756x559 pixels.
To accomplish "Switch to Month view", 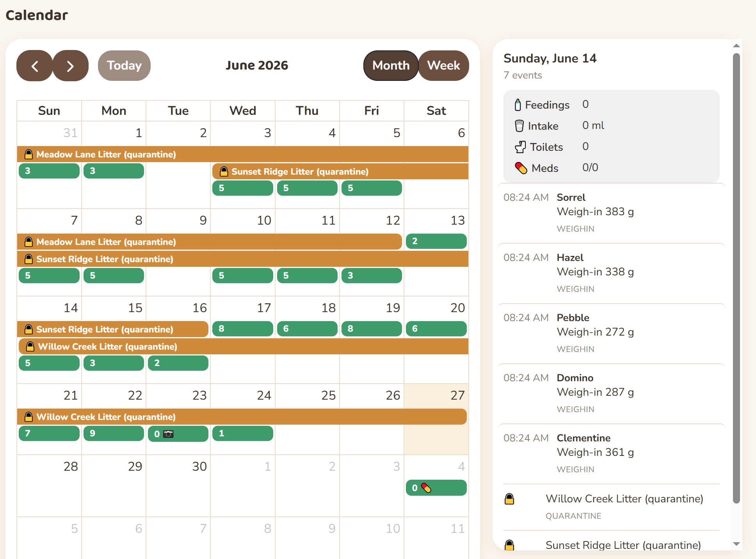I will [391, 66].
